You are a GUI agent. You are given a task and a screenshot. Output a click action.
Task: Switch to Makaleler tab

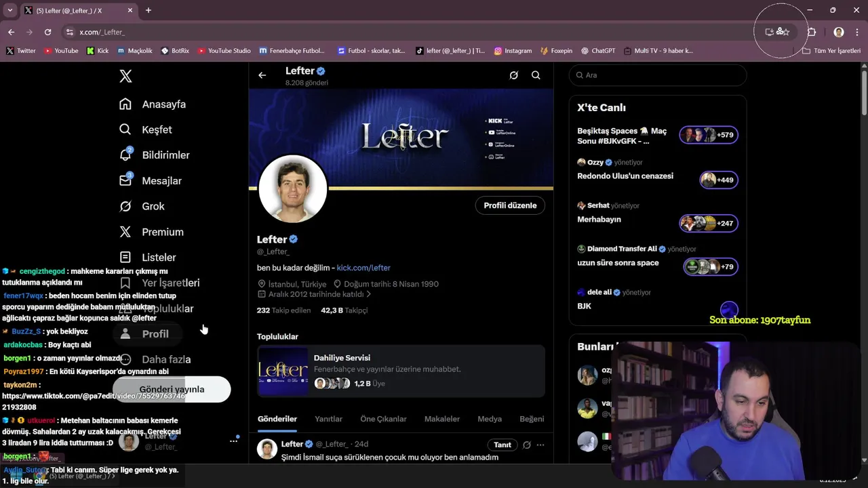click(x=442, y=419)
